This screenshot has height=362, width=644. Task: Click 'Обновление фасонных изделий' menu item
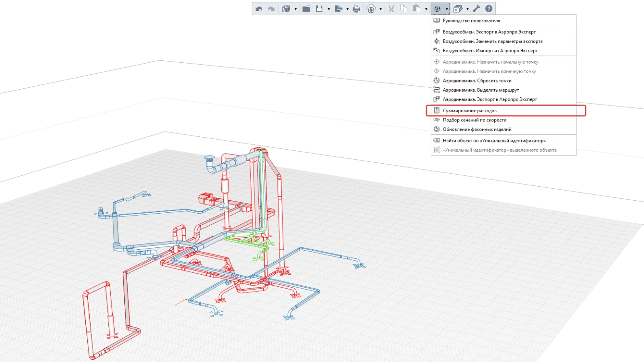coord(477,129)
